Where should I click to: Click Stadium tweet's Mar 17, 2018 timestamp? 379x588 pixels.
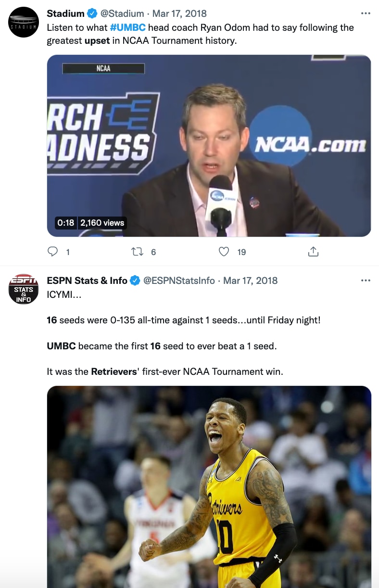[x=179, y=13]
